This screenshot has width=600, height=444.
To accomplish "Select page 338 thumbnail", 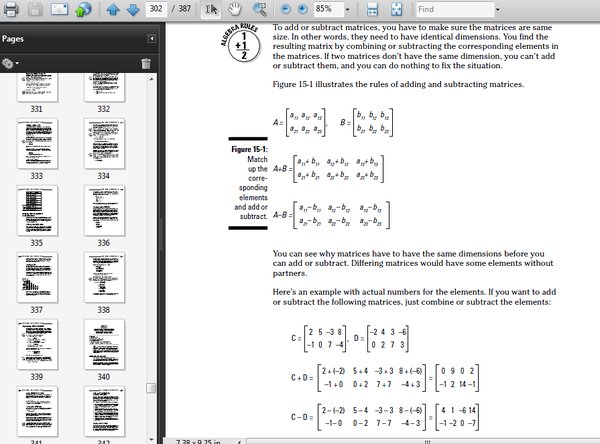I will [x=104, y=277].
